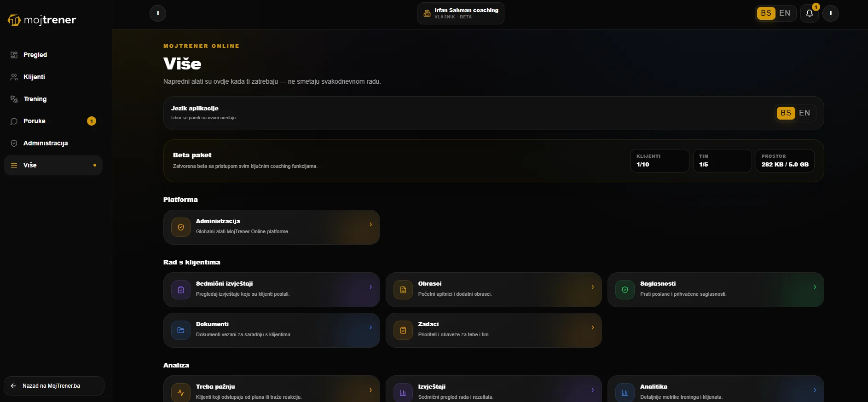The image size is (868, 402).
Task: Click the Administracija shield icon in sidebar
Action: [x=14, y=143]
